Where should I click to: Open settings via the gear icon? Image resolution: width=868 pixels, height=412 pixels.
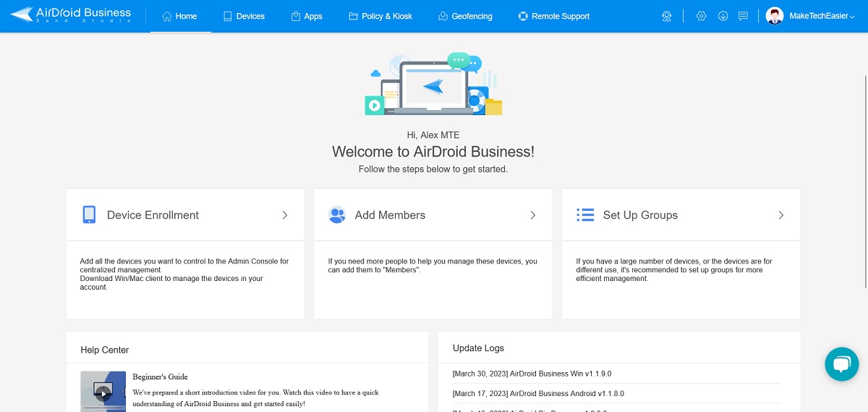pyautogui.click(x=701, y=16)
